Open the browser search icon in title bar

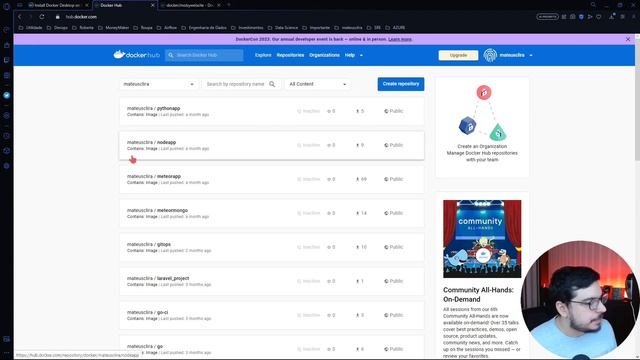593,5
